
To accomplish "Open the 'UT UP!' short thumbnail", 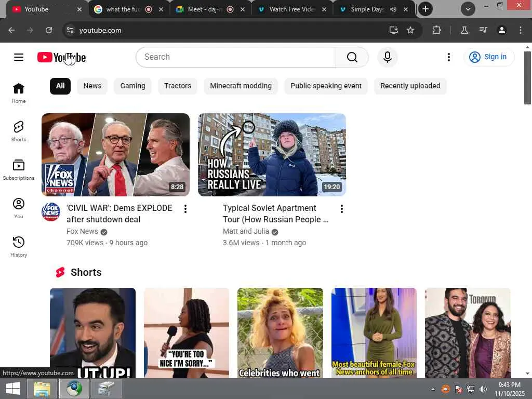I will (x=92, y=333).
